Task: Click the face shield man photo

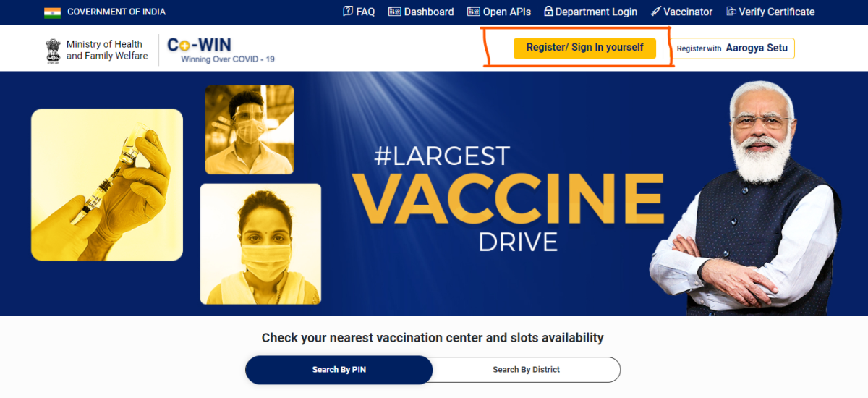Action: point(250,130)
